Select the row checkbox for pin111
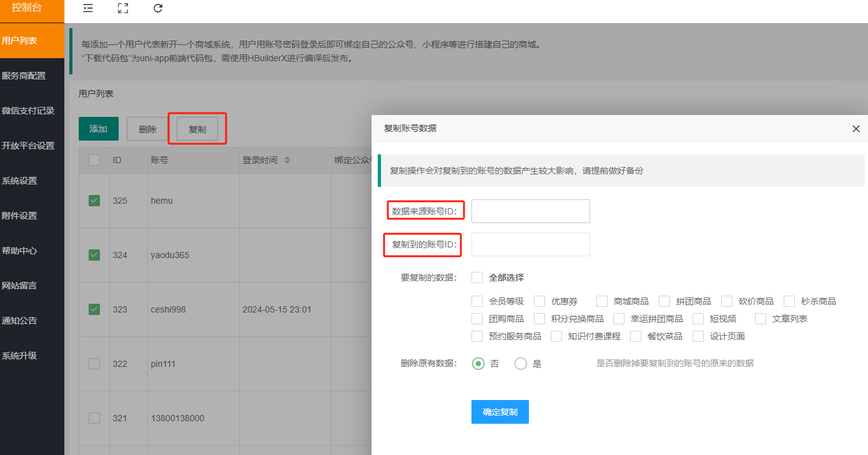The width and height of the screenshot is (868, 455). point(94,364)
